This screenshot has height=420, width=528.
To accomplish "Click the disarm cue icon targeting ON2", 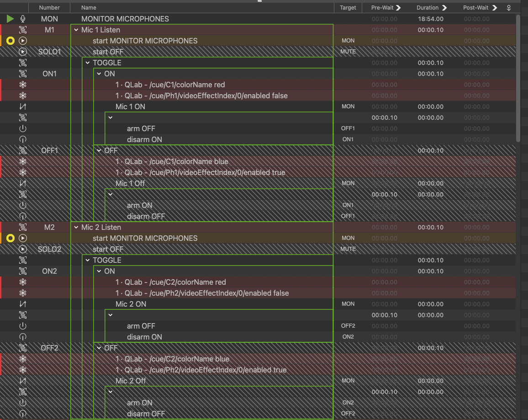I will 23,337.
